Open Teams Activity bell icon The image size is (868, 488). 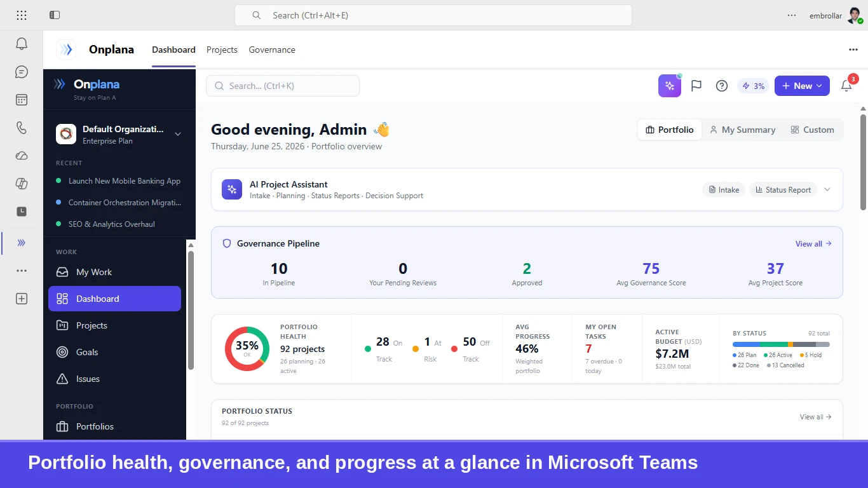pos(22,44)
